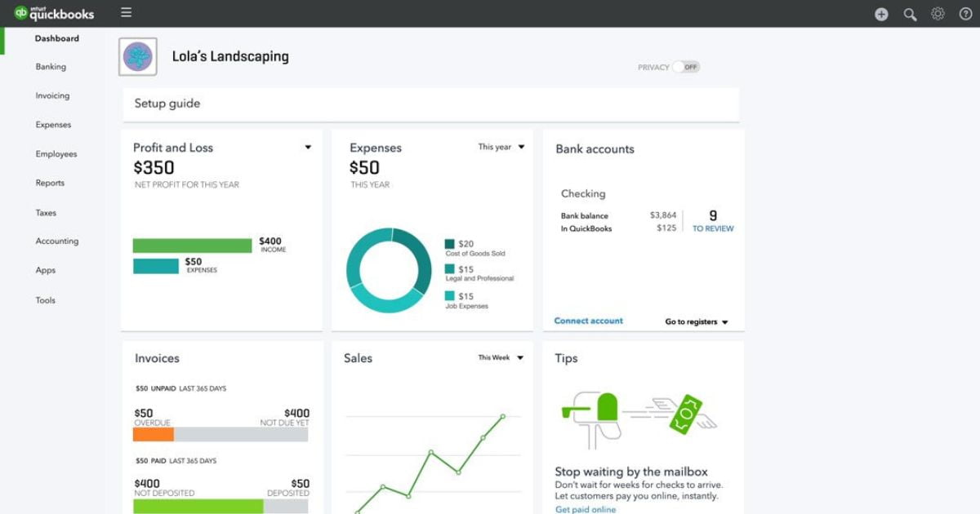Viewport: 980px width, 514px height.
Task: Click the Connect account link
Action: (x=589, y=321)
